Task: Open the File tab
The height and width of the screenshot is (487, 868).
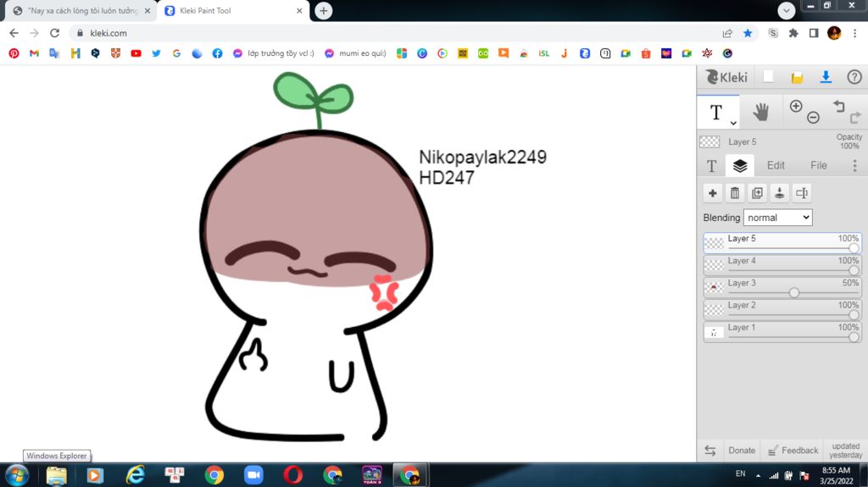Action: 818,165
